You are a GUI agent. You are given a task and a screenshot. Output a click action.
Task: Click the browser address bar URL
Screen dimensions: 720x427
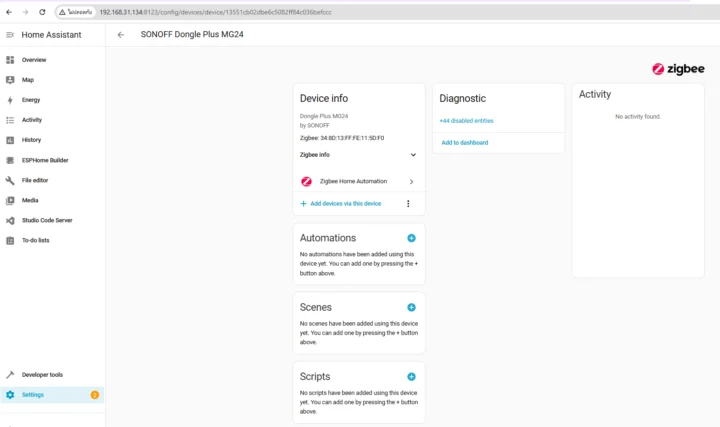click(215, 12)
